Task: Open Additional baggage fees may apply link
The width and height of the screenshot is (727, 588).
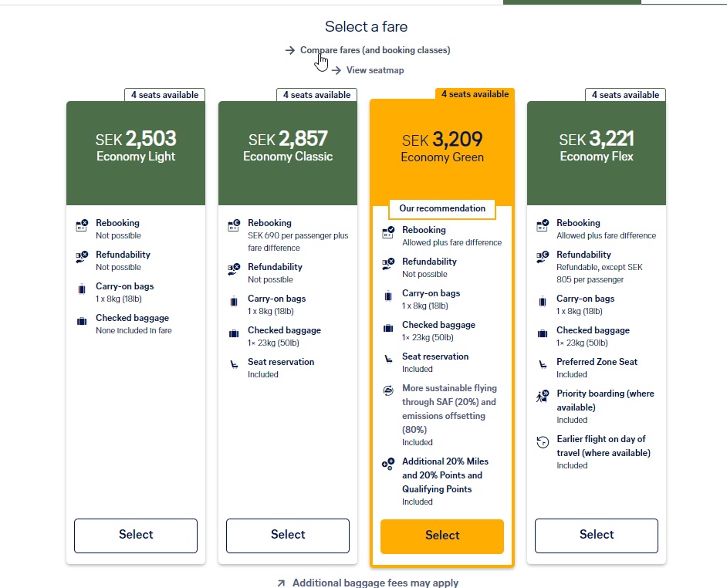Action: click(375, 583)
